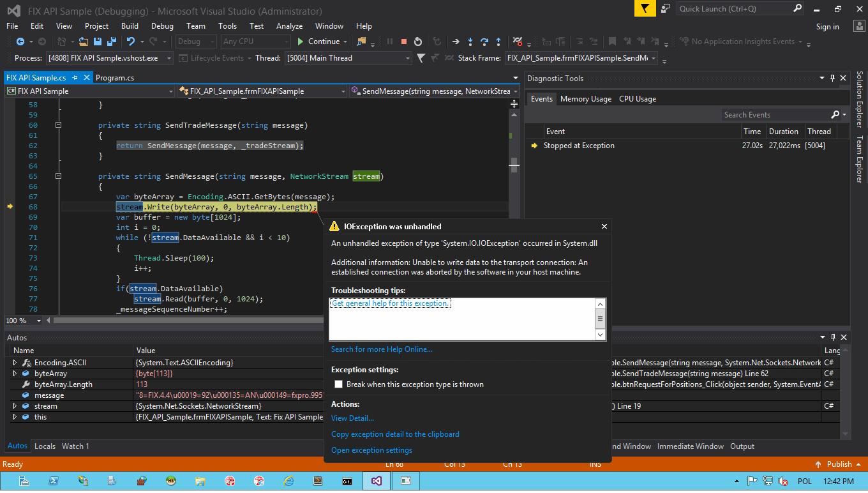Click the Navigate Backward arrow icon
The image size is (868, 493).
click(x=20, y=42)
